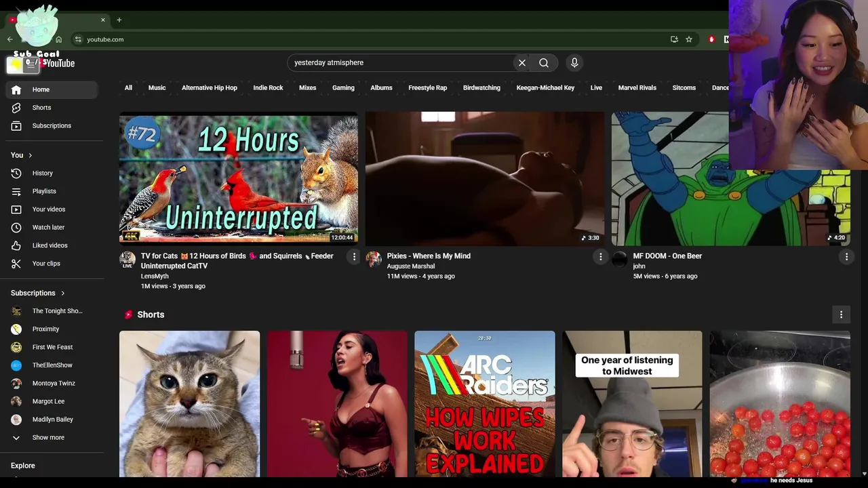The width and height of the screenshot is (868, 488).
Task: Click the search field with yesterday atmisphere
Action: click(x=400, y=63)
